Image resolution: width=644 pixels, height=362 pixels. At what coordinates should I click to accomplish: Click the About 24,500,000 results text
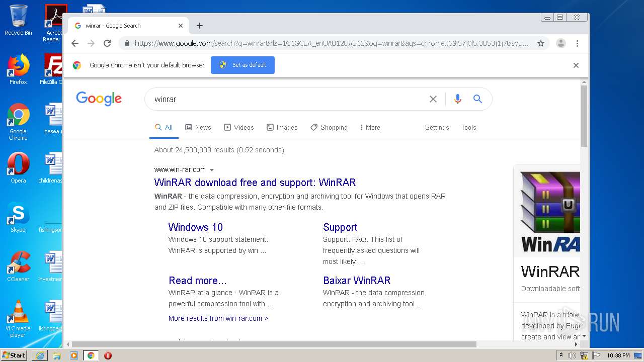tap(219, 150)
